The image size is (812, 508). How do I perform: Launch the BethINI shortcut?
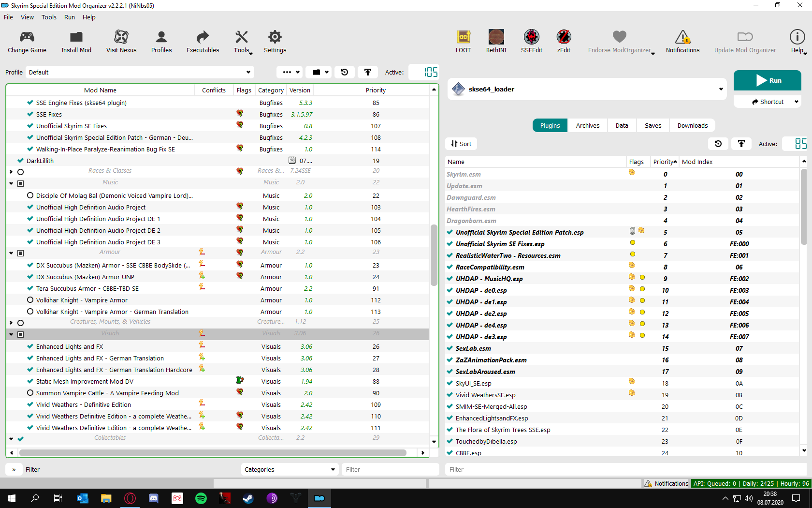point(496,42)
